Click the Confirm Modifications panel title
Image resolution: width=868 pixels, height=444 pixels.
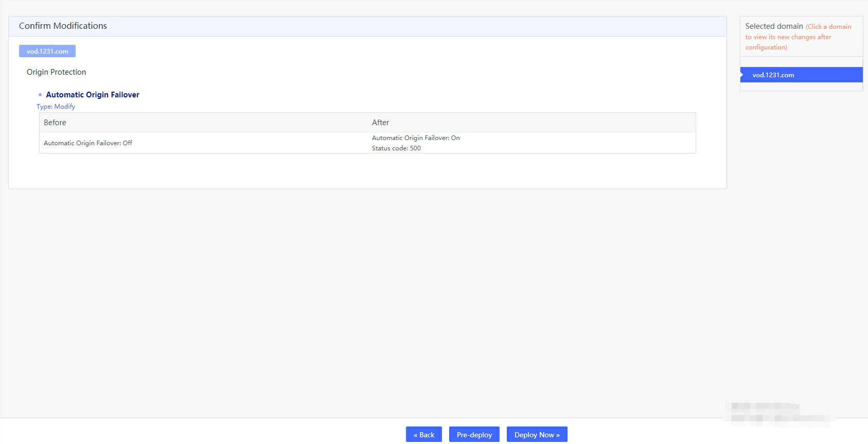(63, 26)
